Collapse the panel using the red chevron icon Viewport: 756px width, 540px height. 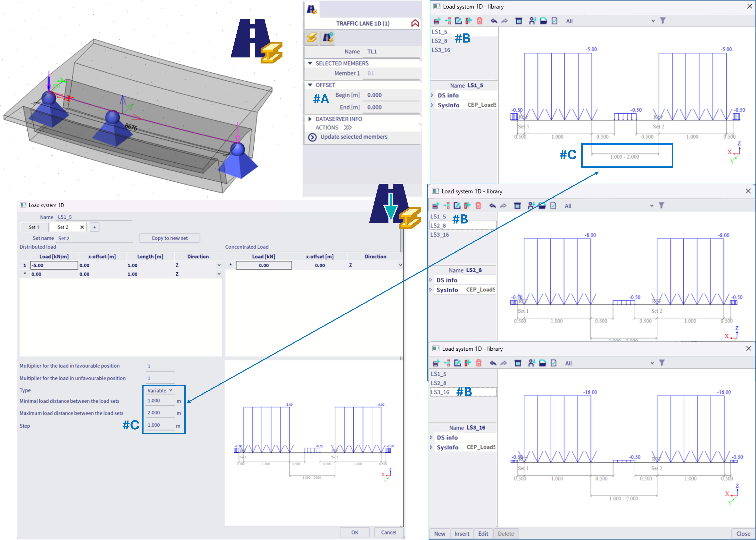(415, 23)
